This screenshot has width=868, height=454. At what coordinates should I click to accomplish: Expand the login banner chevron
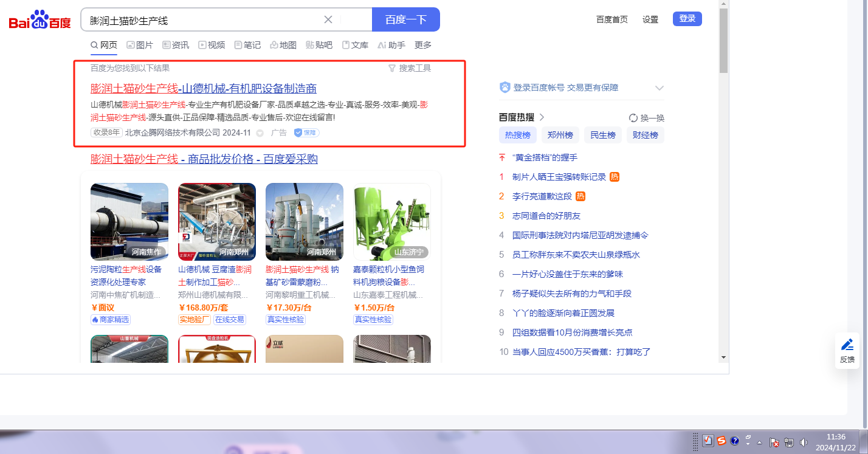(660, 88)
